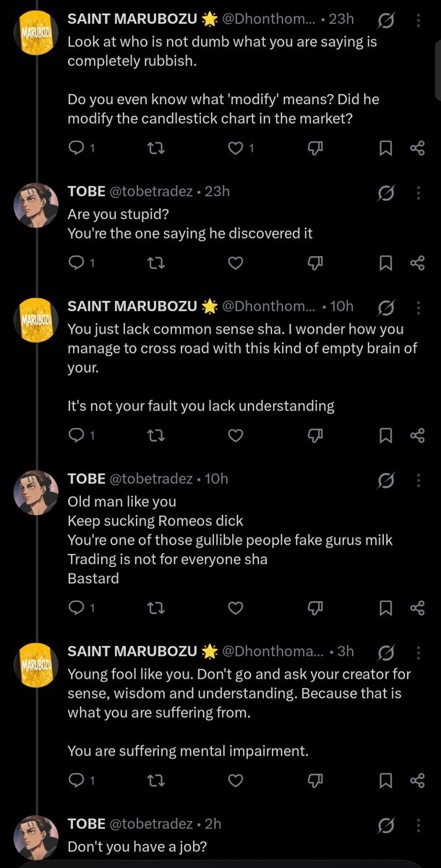This screenshot has width=441, height=868.
Task: Retweet the 'Young fool like you' tweet
Action: coord(156,780)
